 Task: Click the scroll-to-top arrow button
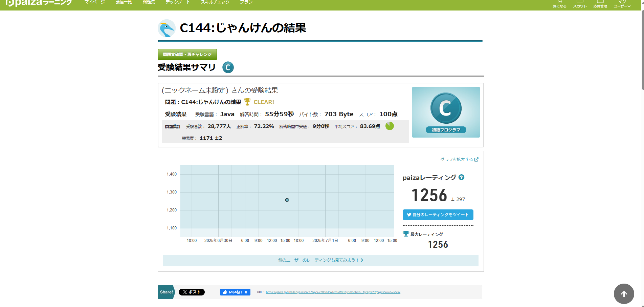(x=624, y=294)
